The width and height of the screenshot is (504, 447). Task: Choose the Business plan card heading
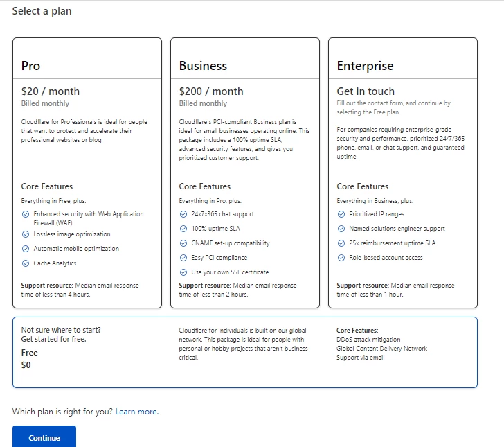click(x=203, y=66)
